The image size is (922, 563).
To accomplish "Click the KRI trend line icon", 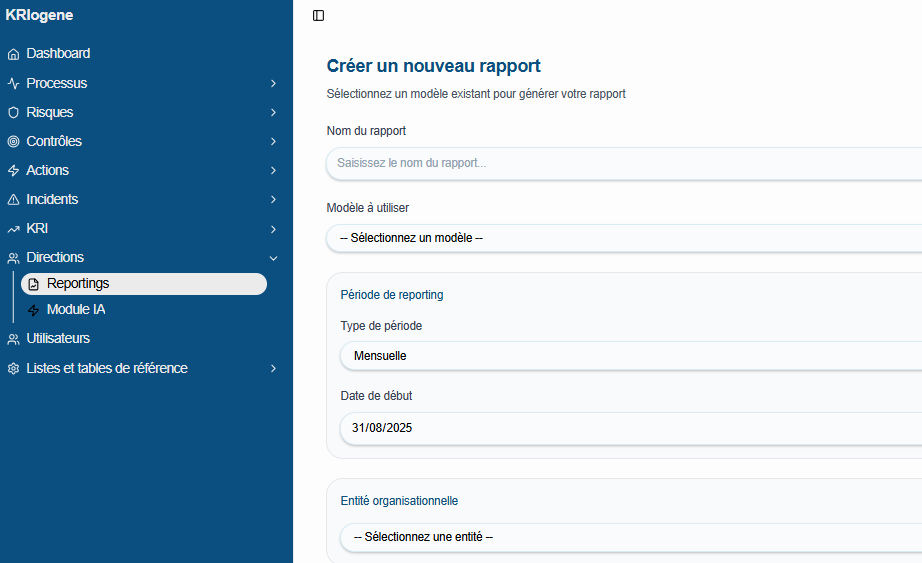I will (x=13, y=229).
